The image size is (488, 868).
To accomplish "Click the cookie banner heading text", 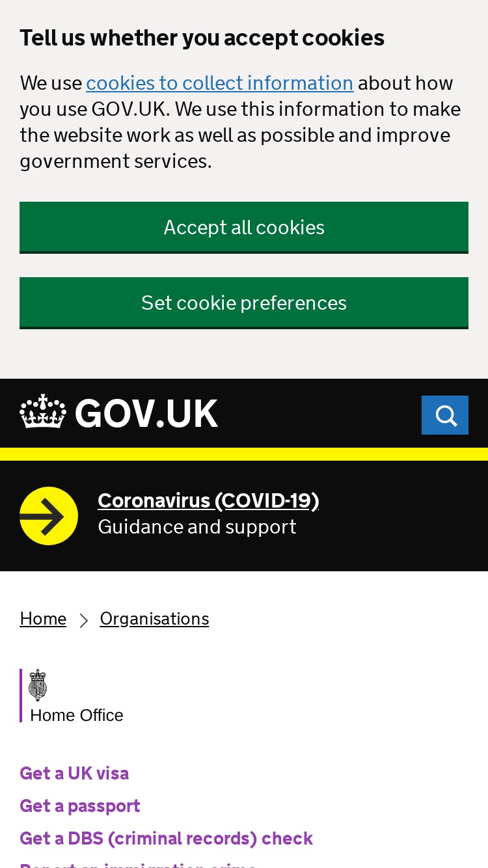I will click(202, 38).
